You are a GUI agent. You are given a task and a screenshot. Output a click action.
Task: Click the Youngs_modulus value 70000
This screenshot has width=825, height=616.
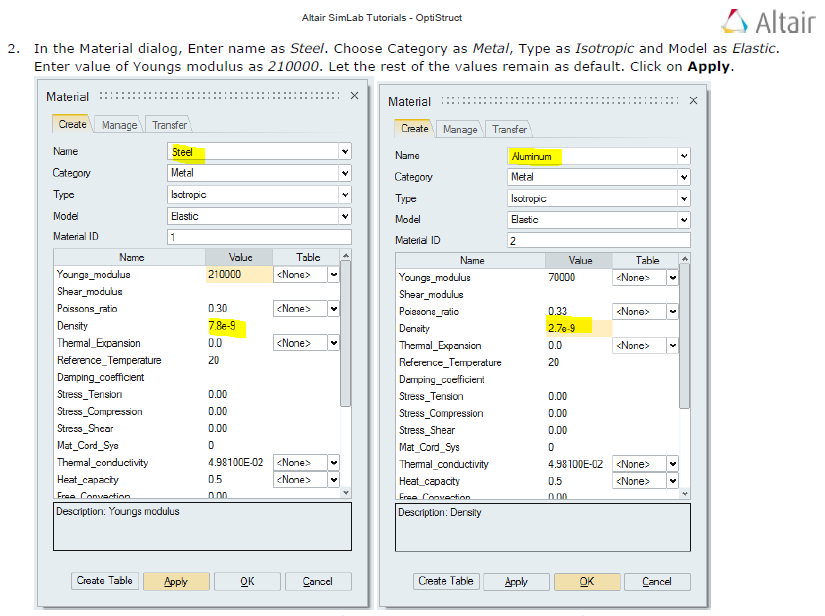point(562,278)
